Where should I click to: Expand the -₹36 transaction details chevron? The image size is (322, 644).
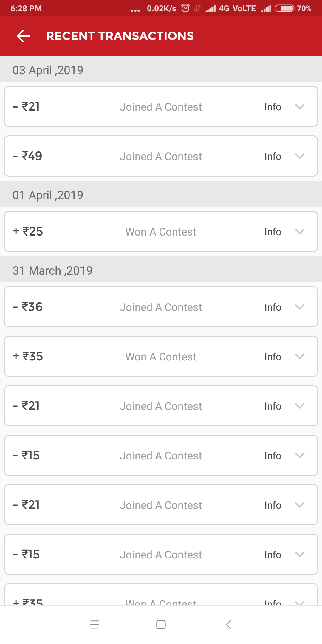pos(299,307)
